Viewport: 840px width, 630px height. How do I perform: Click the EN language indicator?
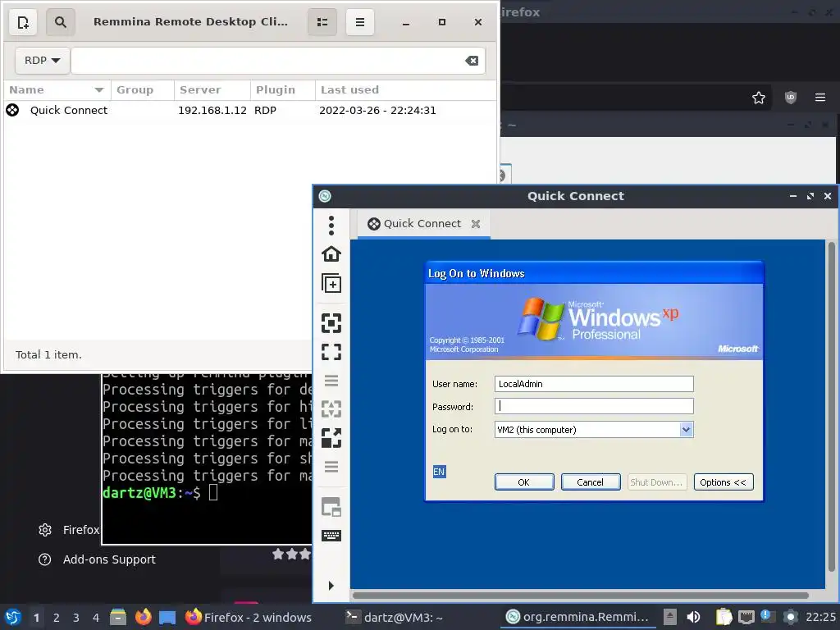point(439,472)
